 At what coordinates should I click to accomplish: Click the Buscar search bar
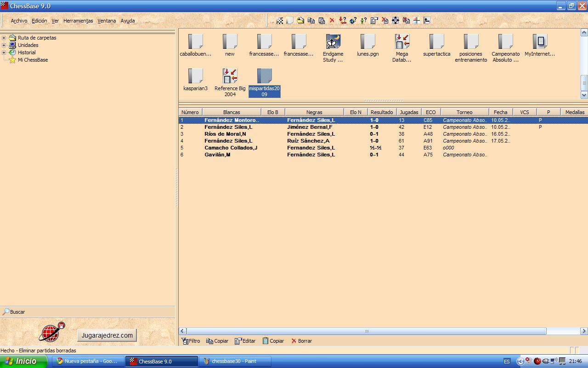(x=87, y=312)
